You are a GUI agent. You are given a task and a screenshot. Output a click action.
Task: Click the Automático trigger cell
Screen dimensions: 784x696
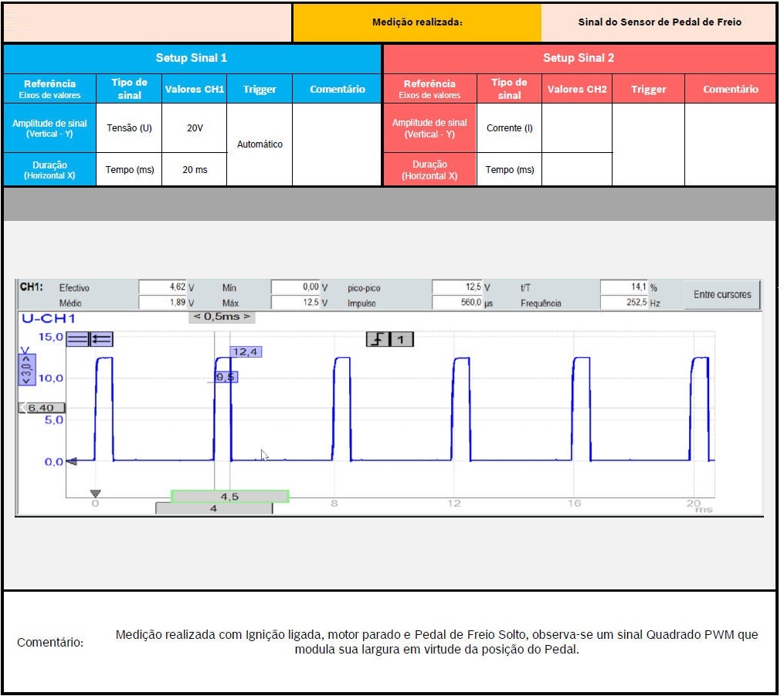coord(260,144)
